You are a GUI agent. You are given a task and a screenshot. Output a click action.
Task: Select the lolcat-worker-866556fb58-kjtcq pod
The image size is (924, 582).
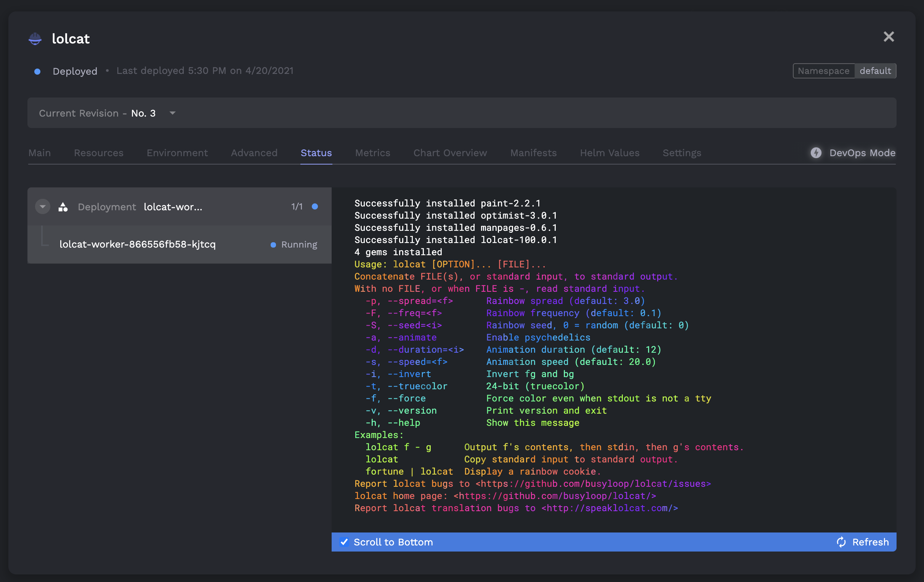pyautogui.click(x=137, y=244)
